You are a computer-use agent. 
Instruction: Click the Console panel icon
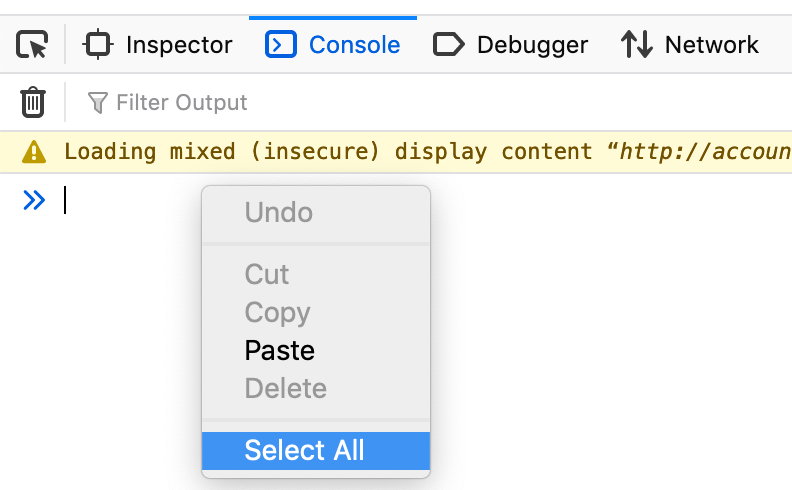tap(281, 45)
